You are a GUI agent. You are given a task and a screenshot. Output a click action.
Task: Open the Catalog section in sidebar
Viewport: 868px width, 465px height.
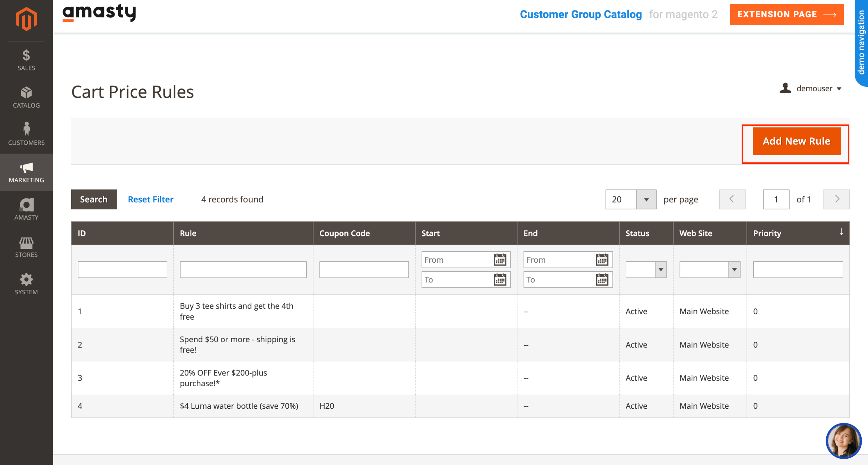tap(26, 97)
